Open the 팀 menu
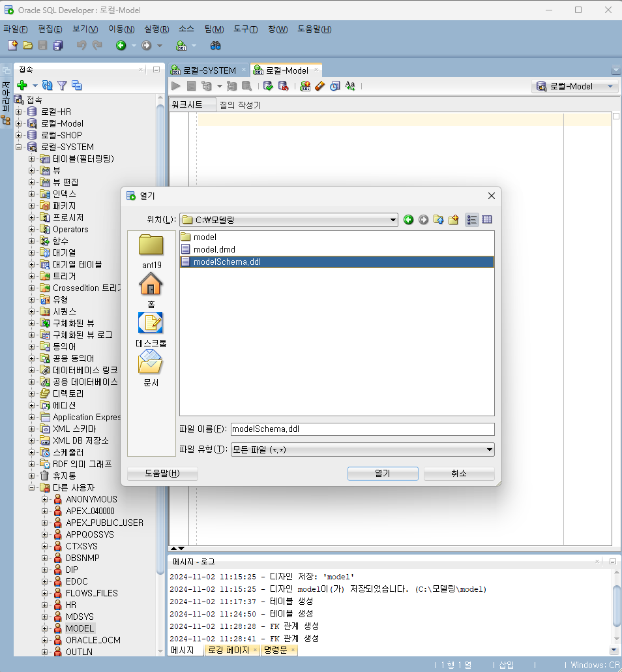 click(214, 29)
